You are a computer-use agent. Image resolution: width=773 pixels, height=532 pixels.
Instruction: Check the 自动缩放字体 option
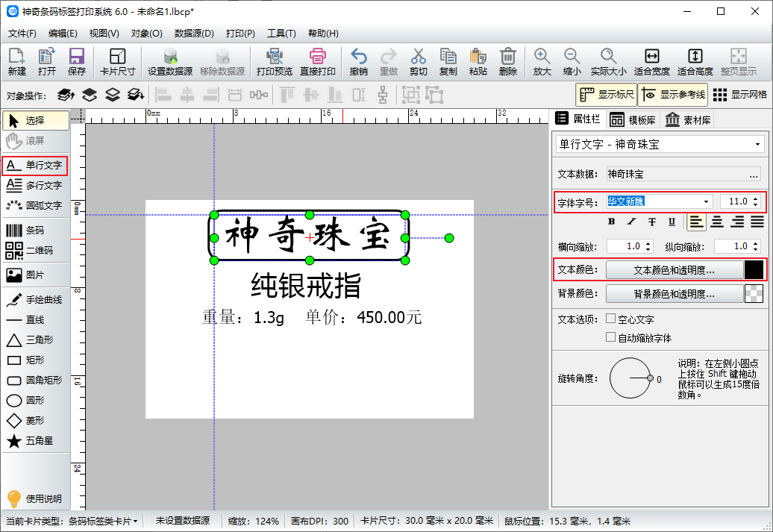click(611, 337)
